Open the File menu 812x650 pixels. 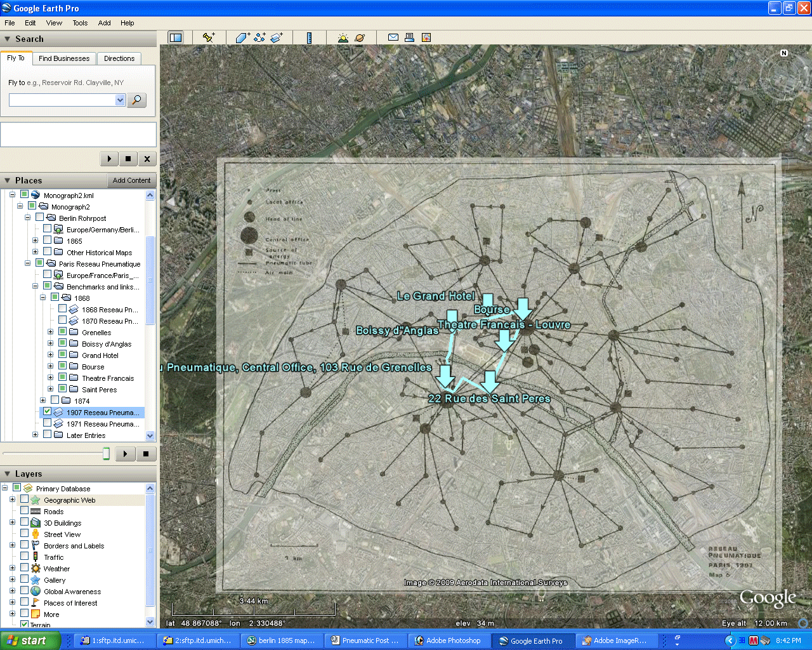10,23
